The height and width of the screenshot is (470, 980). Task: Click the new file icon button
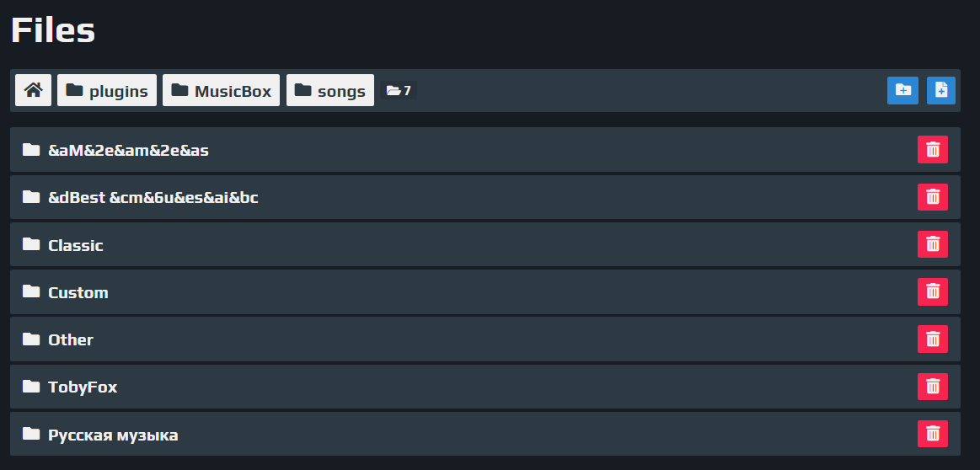click(x=940, y=91)
